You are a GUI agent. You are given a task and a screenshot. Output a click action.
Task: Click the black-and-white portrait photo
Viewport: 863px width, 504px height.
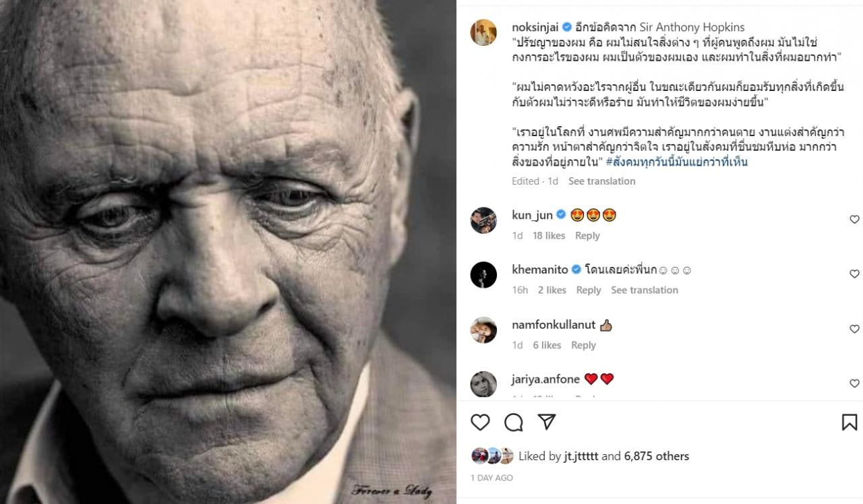click(228, 252)
